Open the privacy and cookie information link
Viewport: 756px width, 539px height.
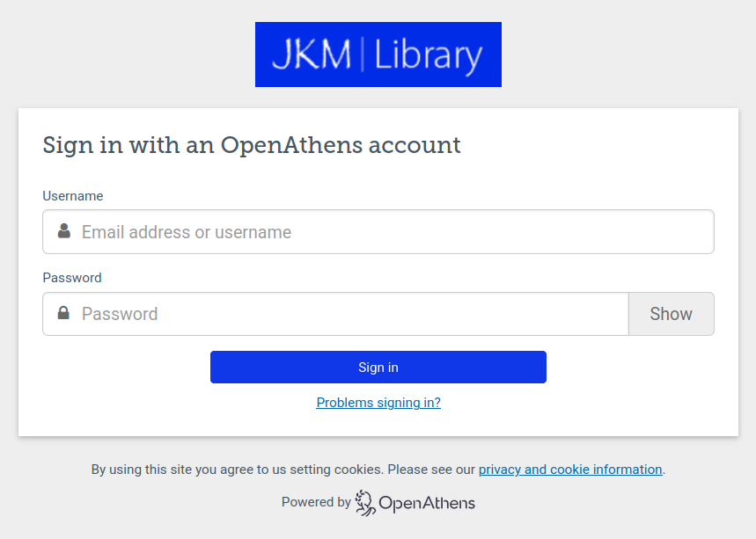click(x=570, y=469)
